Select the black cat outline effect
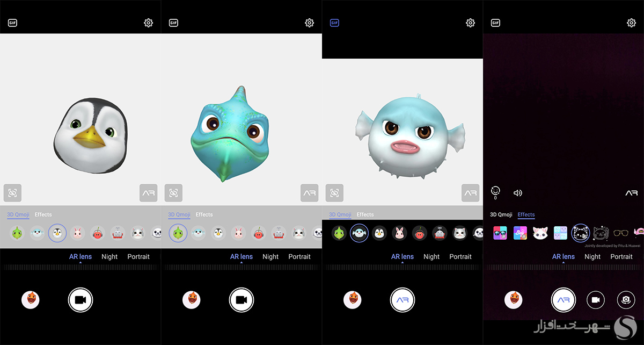644x345 pixels. pyautogui.click(x=601, y=233)
